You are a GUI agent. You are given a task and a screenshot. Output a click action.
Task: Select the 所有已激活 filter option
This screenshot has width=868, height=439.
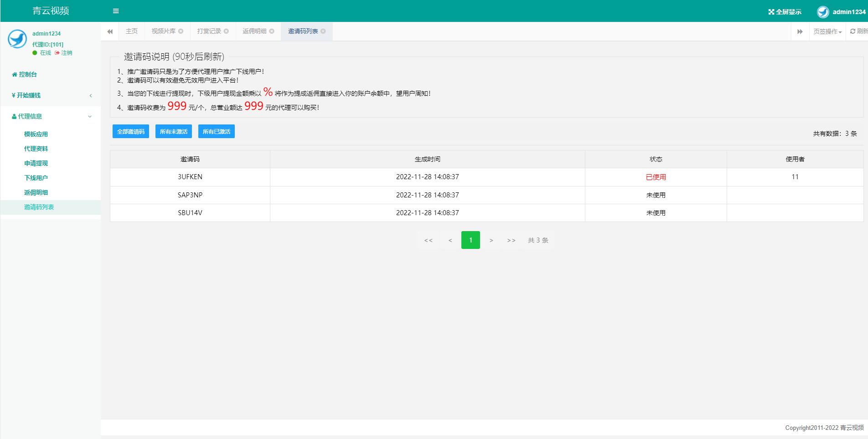[x=216, y=131]
